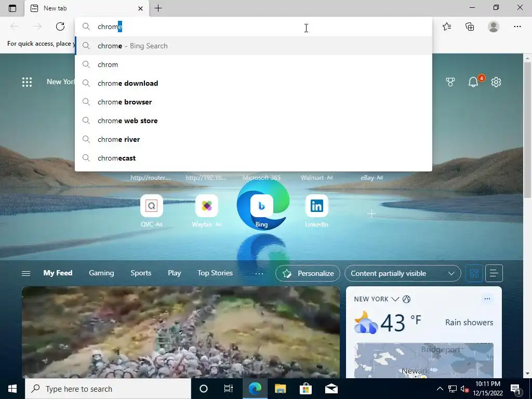Select the 'chrom' suggestion
Viewport: 532px width, 399px height.
253,64
